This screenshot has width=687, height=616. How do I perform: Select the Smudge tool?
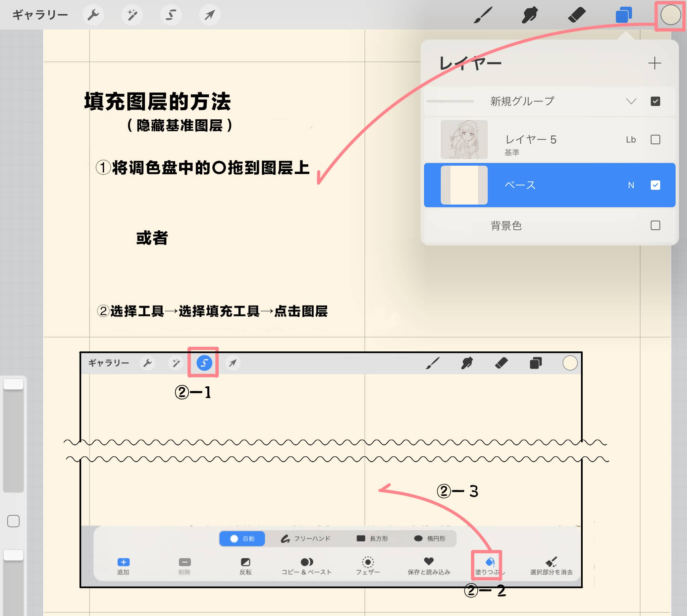tap(530, 15)
